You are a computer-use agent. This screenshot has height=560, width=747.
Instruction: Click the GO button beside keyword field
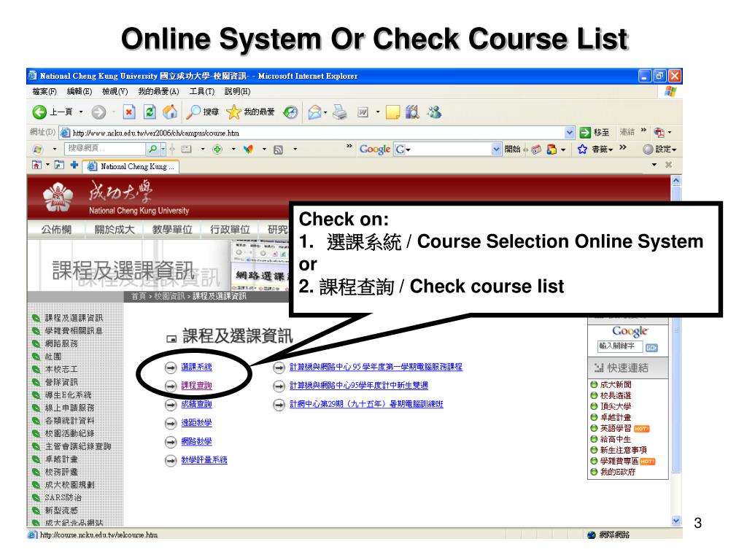[x=651, y=348]
